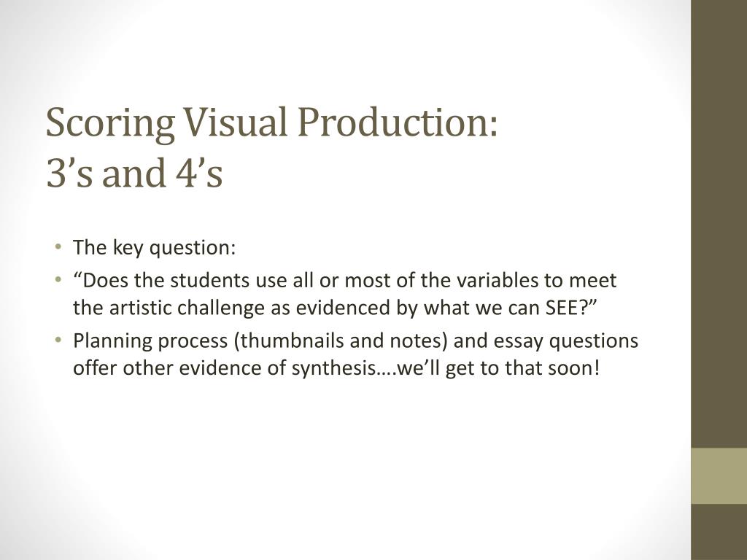Select the bullet 'The key question:'
This screenshot has width=747, height=560.
[154, 248]
